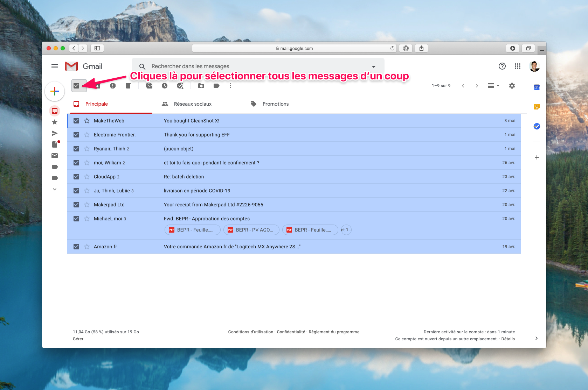Show Safari downloads
The image size is (588, 390).
tap(513, 48)
